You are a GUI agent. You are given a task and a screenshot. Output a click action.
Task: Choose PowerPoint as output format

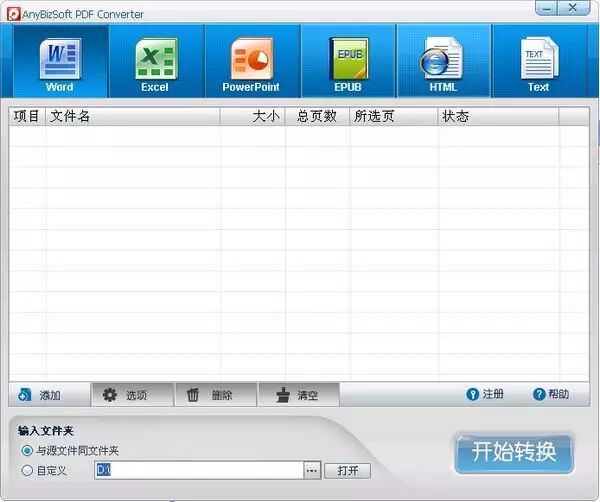point(252,61)
